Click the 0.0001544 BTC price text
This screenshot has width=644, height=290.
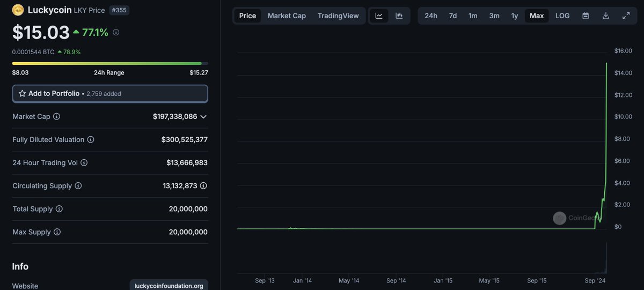pos(33,52)
